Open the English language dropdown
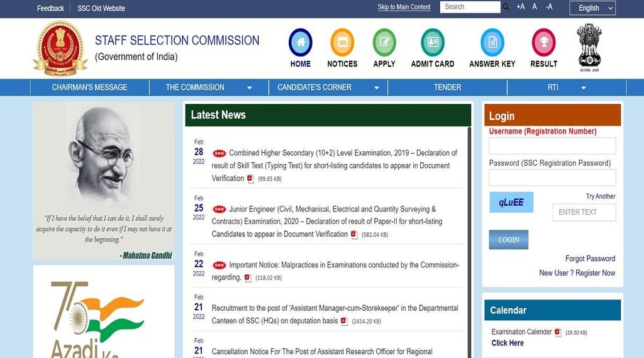Image resolution: width=644 pixels, height=358 pixels. pyautogui.click(x=592, y=8)
